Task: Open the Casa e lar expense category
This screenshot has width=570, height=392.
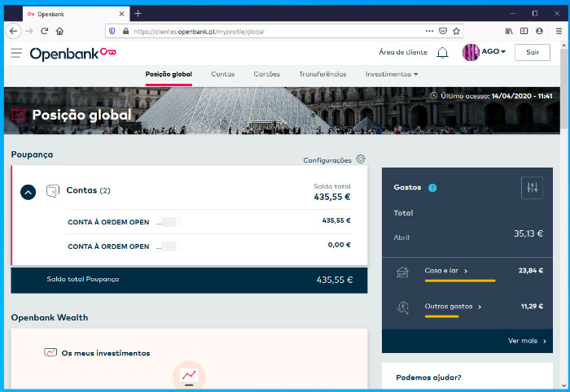Action: pos(445,271)
